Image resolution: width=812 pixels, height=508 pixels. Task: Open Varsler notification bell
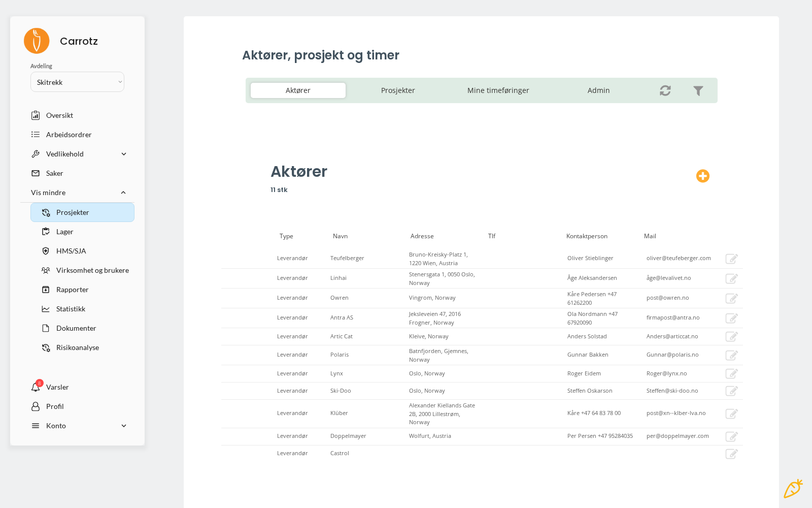coord(36,387)
